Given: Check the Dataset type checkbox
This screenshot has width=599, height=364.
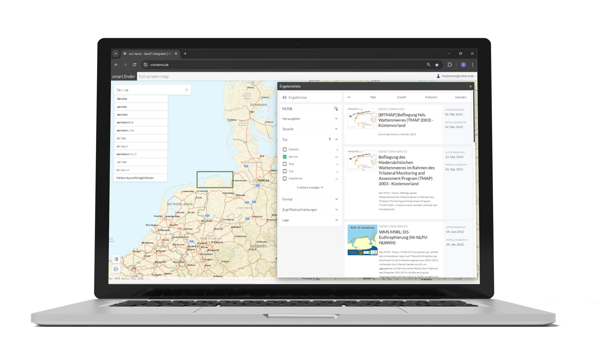Looking at the screenshot, I should click(x=285, y=149).
